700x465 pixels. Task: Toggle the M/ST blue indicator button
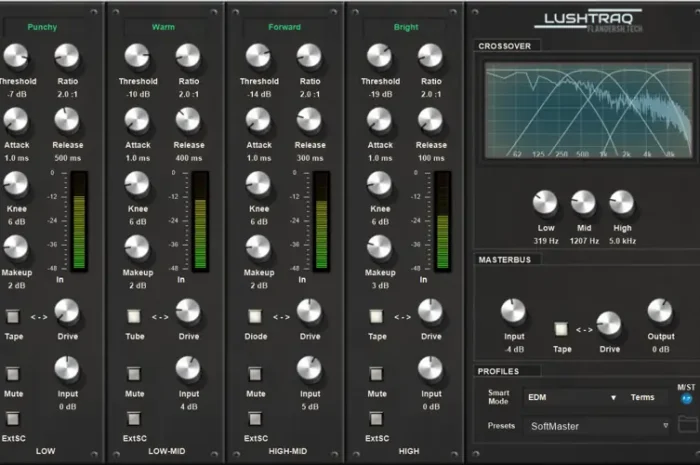pos(686,399)
